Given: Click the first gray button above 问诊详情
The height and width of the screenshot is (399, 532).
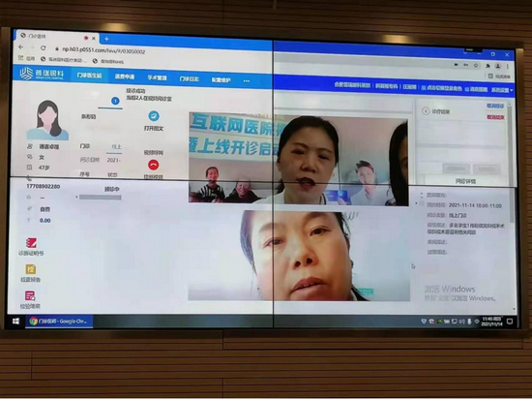Looking at the screenshot, I should pos(457,169).
